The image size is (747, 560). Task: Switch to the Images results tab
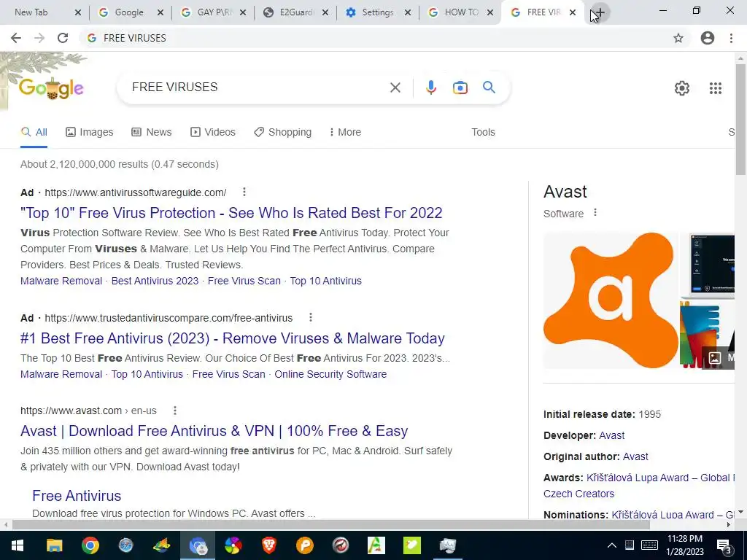(x=90, y=133)
